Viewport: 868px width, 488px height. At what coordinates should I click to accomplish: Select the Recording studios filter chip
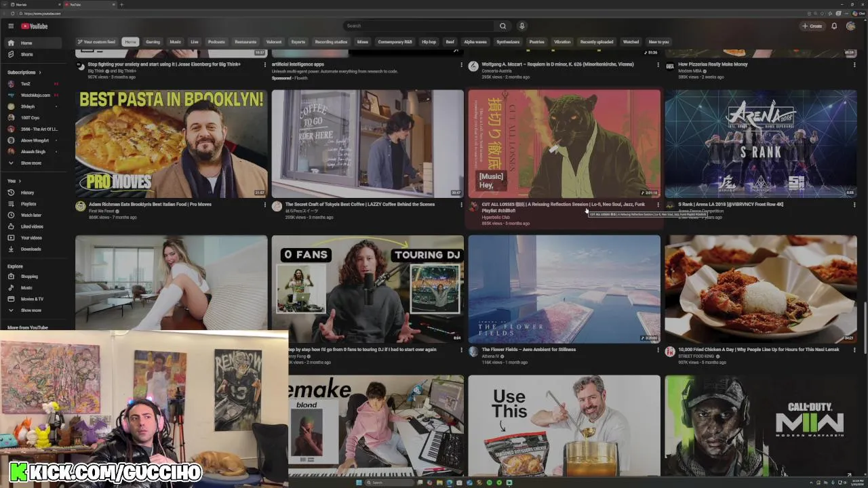pos(331,42)
